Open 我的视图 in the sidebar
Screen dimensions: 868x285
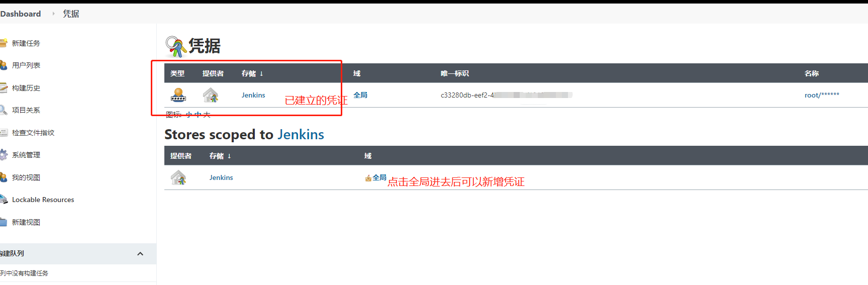click(x=26, y=177)
